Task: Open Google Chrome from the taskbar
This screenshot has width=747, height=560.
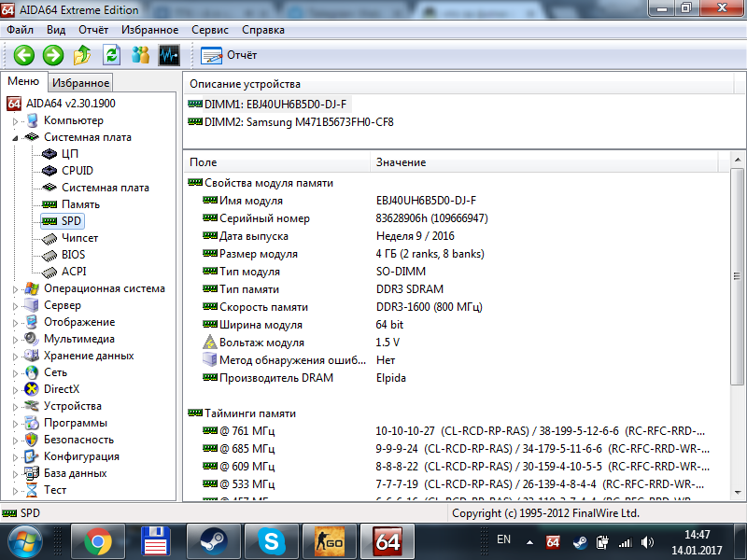Action: (x=98, y=542)
